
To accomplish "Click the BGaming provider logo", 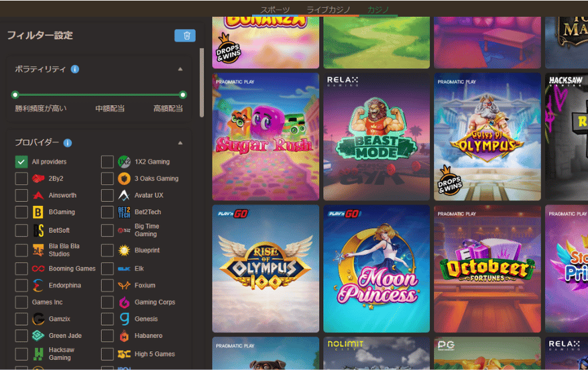I will pos(38,212).
